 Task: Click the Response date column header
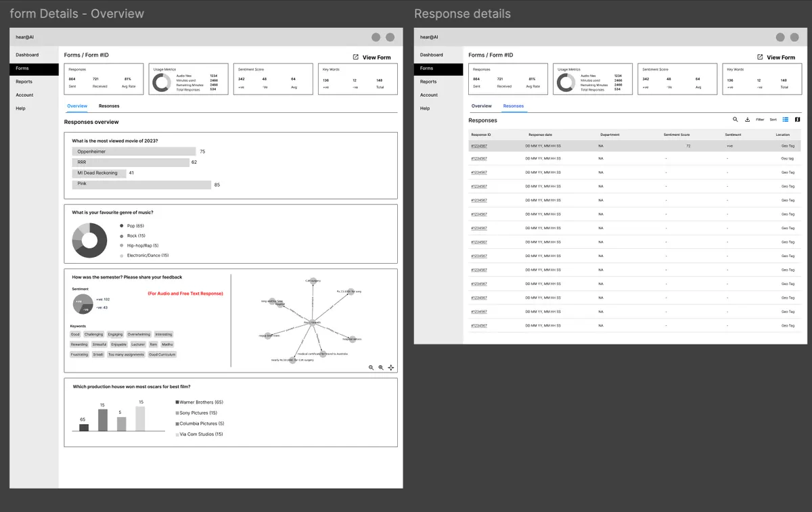(x=540, y=135)
